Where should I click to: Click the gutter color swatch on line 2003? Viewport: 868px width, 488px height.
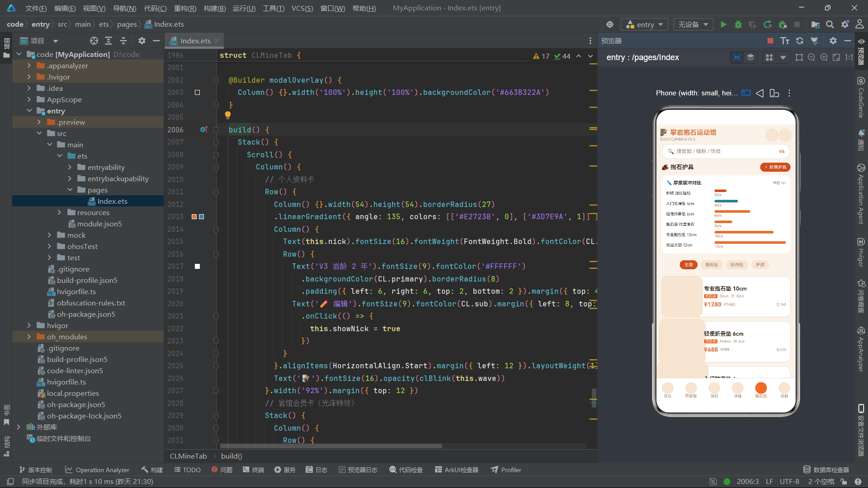tap(197, 92)
